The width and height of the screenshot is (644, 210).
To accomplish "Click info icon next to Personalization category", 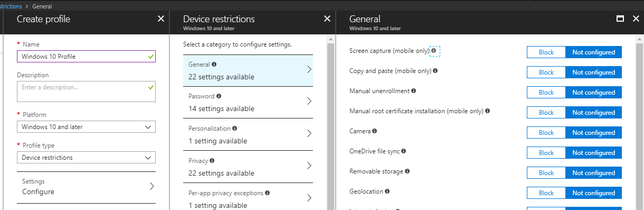I will [x=235, y=128].
